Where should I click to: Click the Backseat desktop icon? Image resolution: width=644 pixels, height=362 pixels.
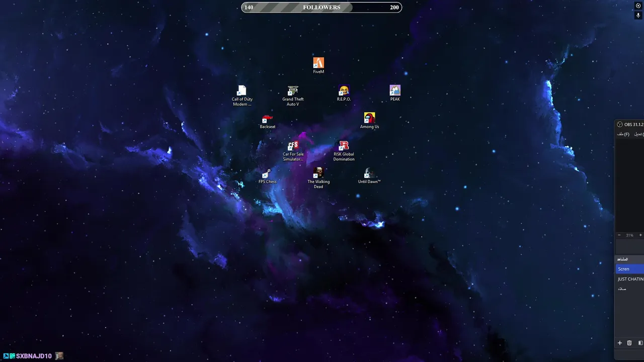point(268,121)
